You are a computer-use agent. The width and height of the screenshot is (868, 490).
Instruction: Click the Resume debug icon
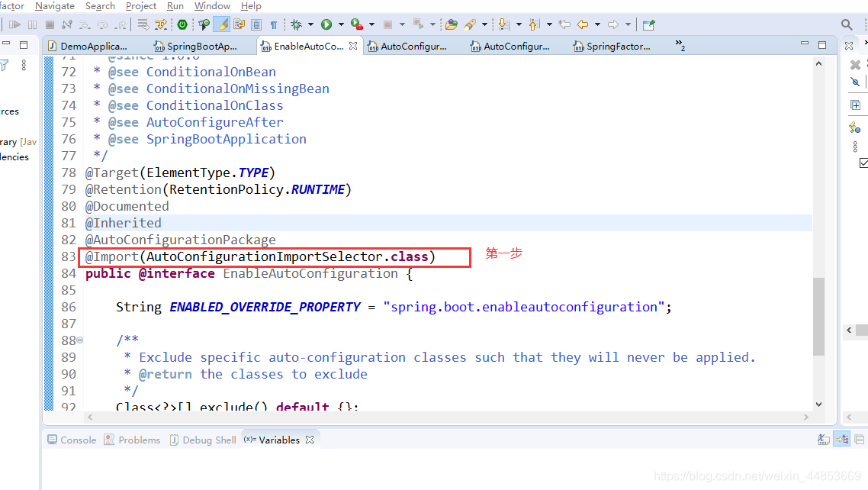tap(15, 24)
